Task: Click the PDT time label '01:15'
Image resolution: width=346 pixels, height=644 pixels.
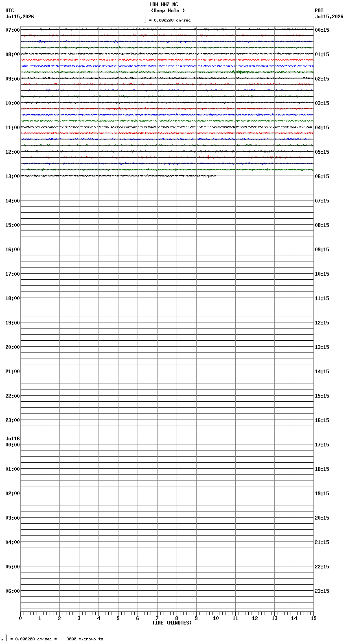Action: click(x=322, y=54)
